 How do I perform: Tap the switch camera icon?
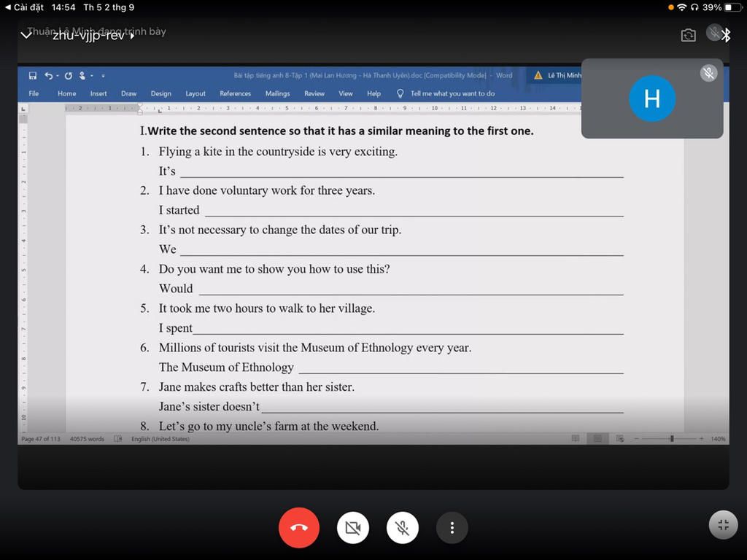tap(688, 35)
